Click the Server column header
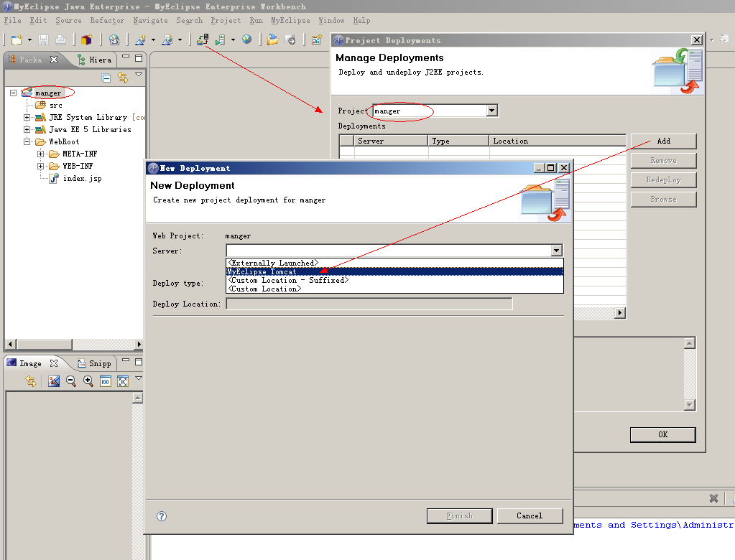Image resolution: width=735 pixels, height=560 pixels. click(x=391, y=141)
